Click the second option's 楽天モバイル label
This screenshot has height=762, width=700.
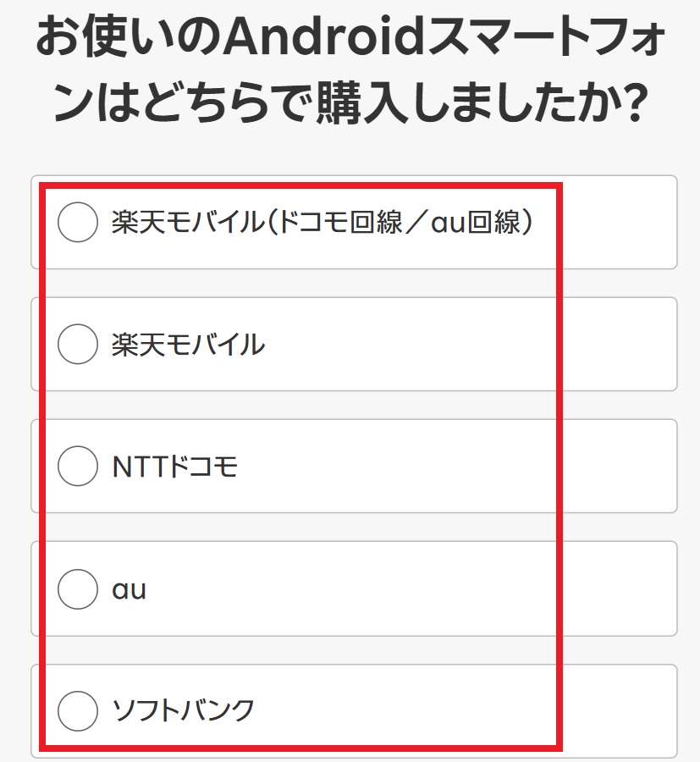pos(188,345)
